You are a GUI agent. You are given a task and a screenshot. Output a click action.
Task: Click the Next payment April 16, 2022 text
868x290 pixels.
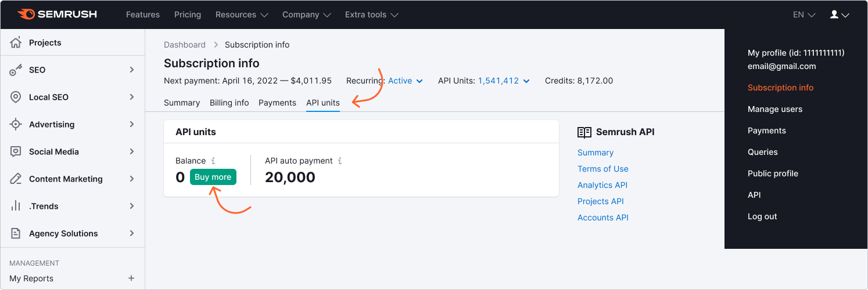pos(248,81)
